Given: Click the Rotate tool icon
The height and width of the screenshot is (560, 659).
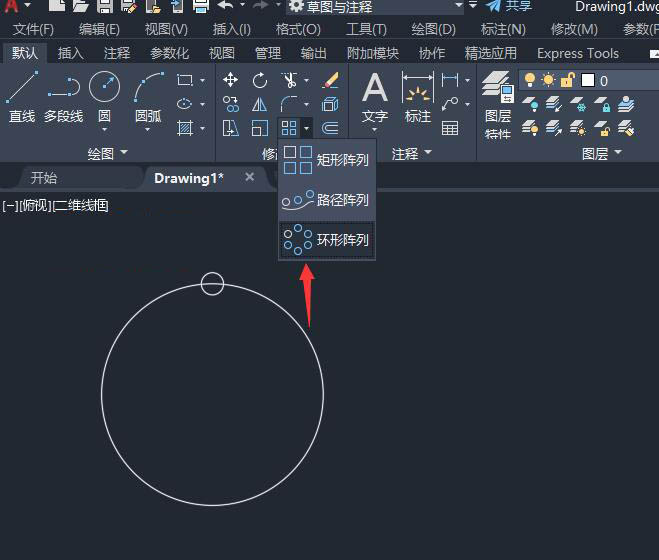Looking at the screenshot, I should pos(260,80).
